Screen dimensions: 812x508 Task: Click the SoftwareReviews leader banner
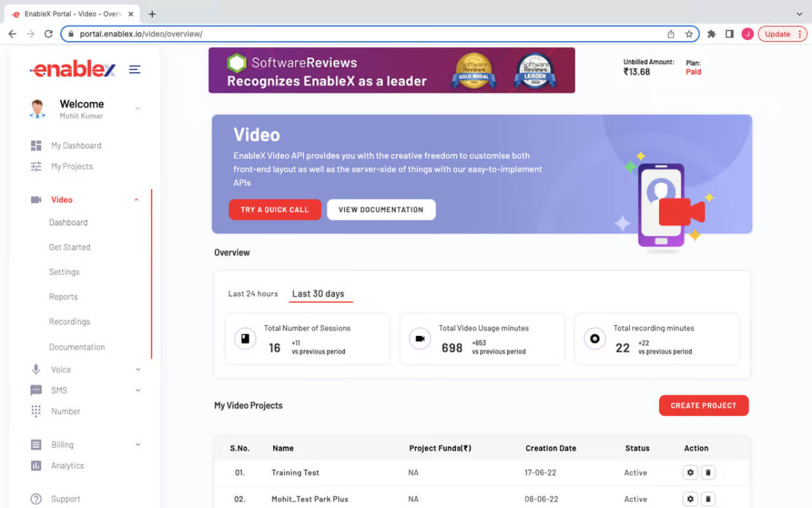391,70
